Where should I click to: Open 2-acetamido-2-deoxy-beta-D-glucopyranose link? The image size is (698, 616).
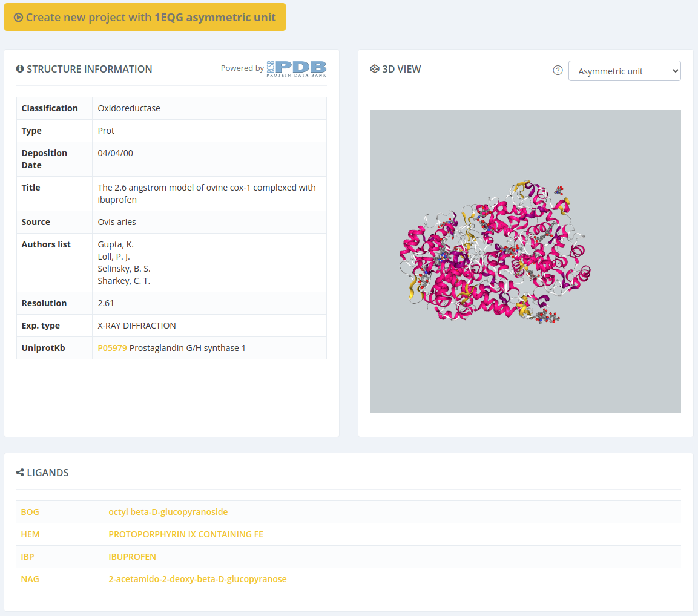click(x=197, y=579)
